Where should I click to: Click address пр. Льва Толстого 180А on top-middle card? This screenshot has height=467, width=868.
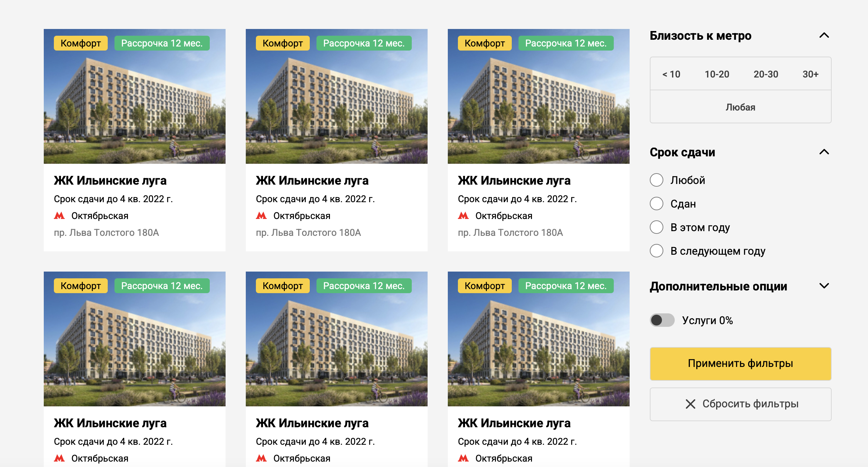tap(308, 232)
